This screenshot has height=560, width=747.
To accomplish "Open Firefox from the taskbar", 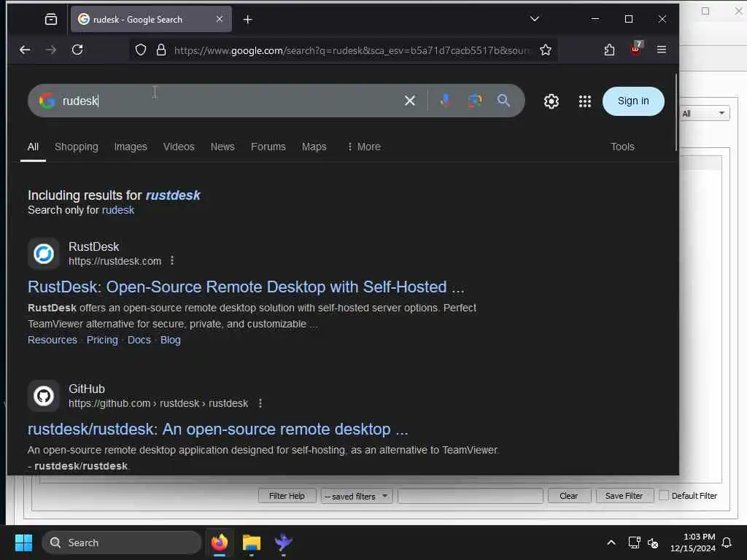I will click(x=219, y=542).
